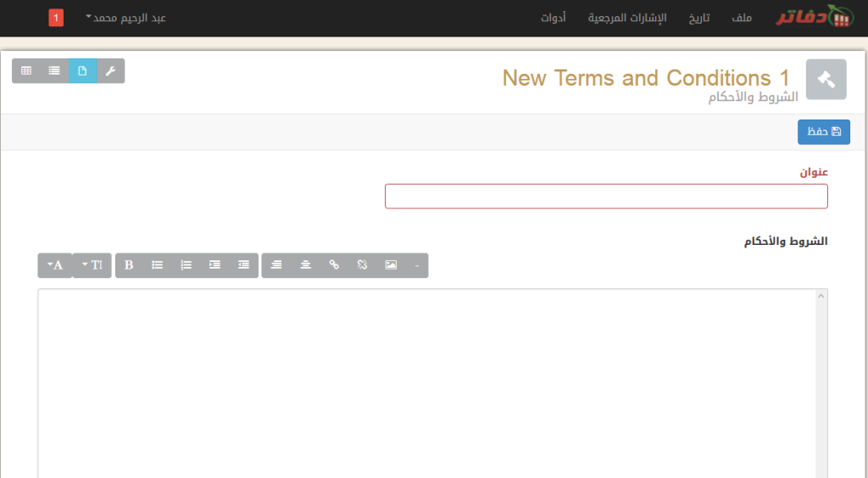
Task: Select the document form view icon
Action: (82, 71)
